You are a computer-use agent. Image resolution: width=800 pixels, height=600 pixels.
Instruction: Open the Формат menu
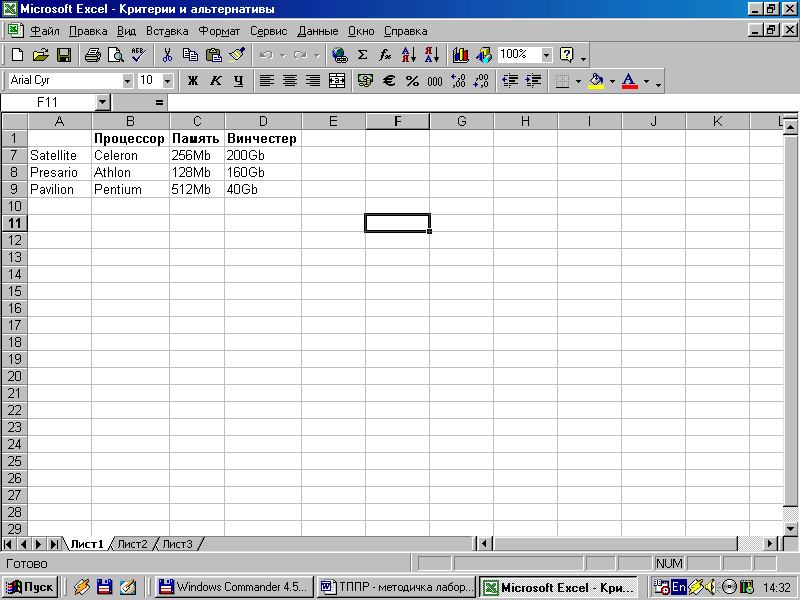coord(219,31)
